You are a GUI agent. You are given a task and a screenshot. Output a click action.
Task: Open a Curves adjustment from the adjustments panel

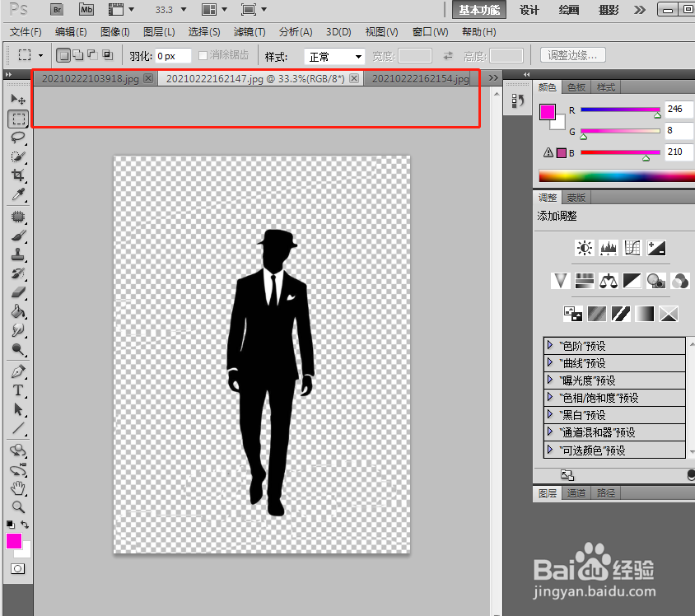pyautogui.click(x=631, y=248)
